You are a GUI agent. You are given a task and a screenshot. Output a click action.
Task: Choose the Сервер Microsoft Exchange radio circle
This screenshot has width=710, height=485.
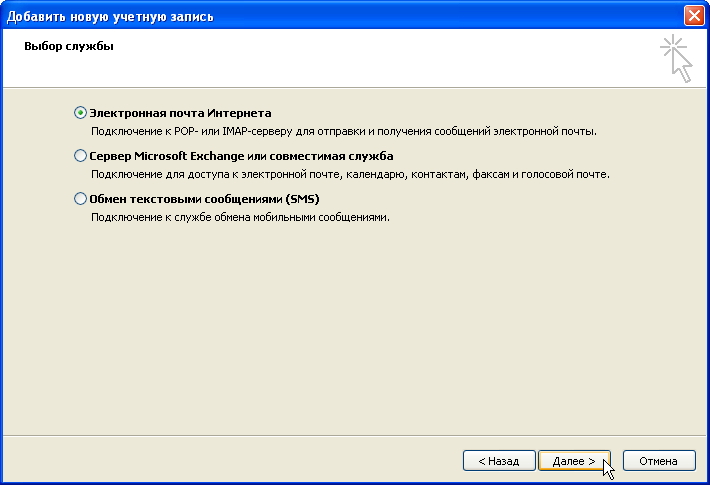pos(80,156)
